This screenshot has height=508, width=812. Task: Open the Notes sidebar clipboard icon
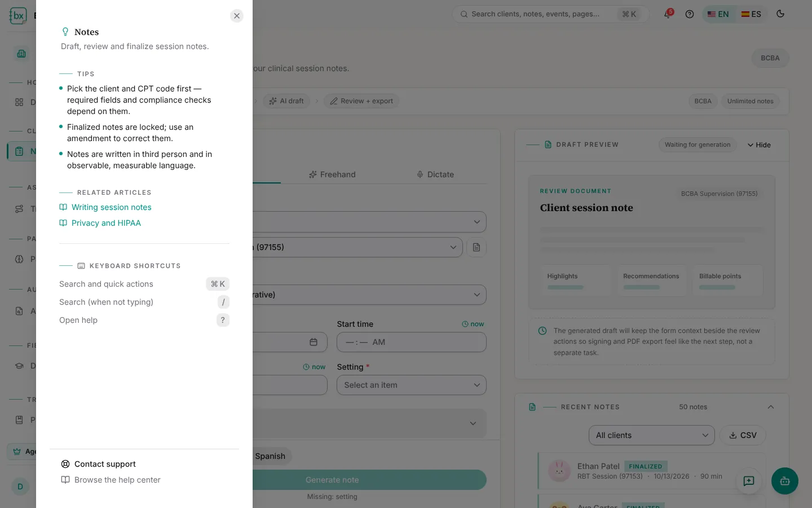pos(19,151)
